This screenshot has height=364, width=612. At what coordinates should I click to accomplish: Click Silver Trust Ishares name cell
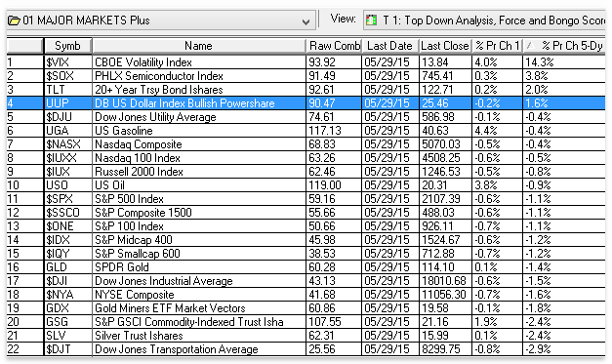199,336
